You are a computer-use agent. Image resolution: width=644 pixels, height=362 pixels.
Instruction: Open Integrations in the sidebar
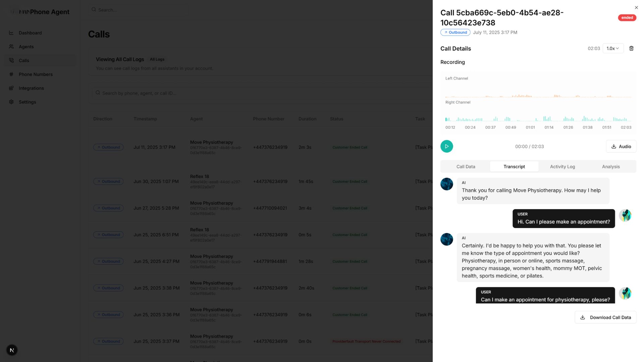point(40,88)
